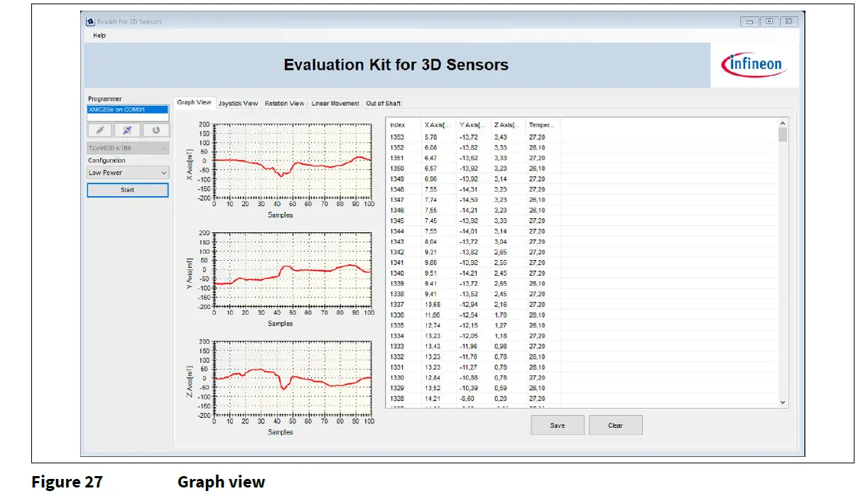Viewport: 868px width, 496px height.
Task: Open the Linear Movement tab
Action: tap(335, 103)
